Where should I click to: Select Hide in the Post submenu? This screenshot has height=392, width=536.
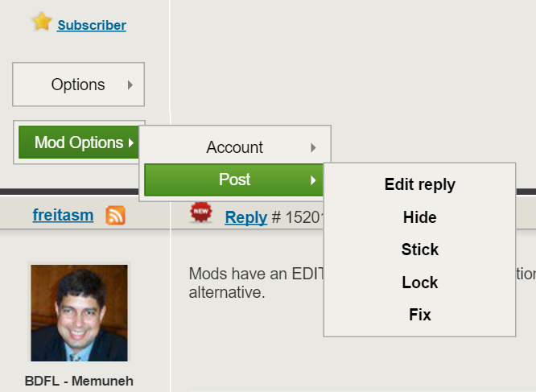[420, 217]
